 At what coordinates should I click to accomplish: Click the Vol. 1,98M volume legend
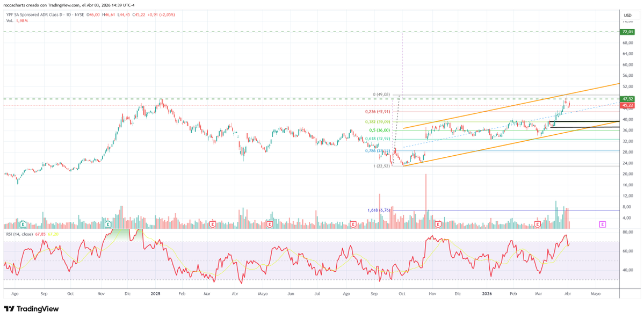(x=17, y=20)
